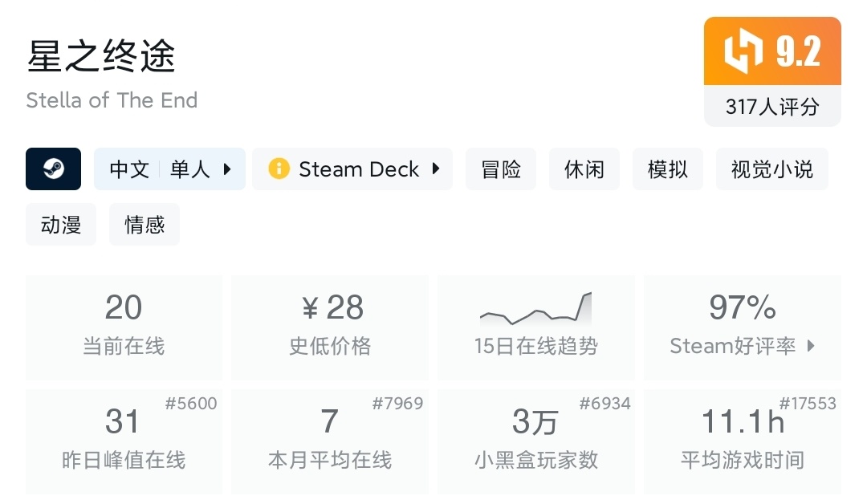Image resolution: width=867 pixels, height=504 pixels.
Task: Open the 317人评分 rating count
Action: (772, 107)
